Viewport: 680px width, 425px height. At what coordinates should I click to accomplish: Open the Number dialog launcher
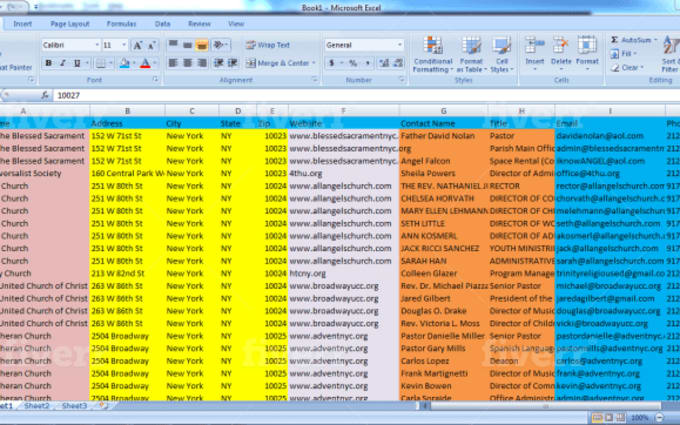point(401,80)
